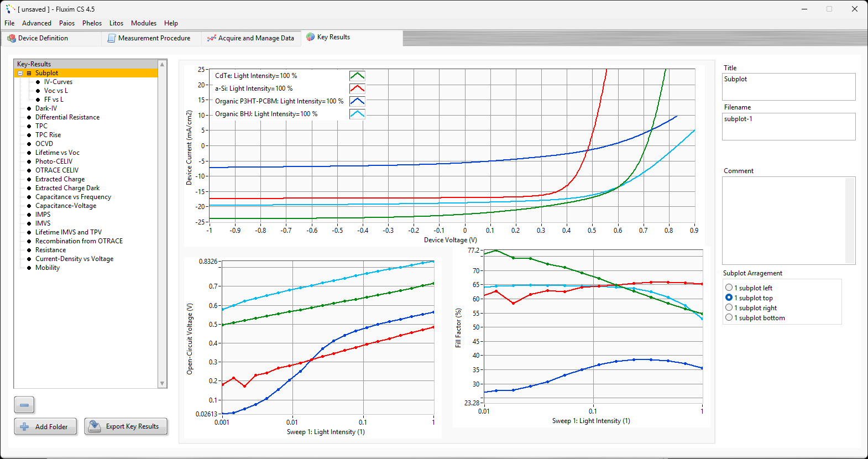This screenshot has height=459, width=868.
Task: Click the Organic P3HT-PCBM blue legend swatch
Action: point(357,101)
